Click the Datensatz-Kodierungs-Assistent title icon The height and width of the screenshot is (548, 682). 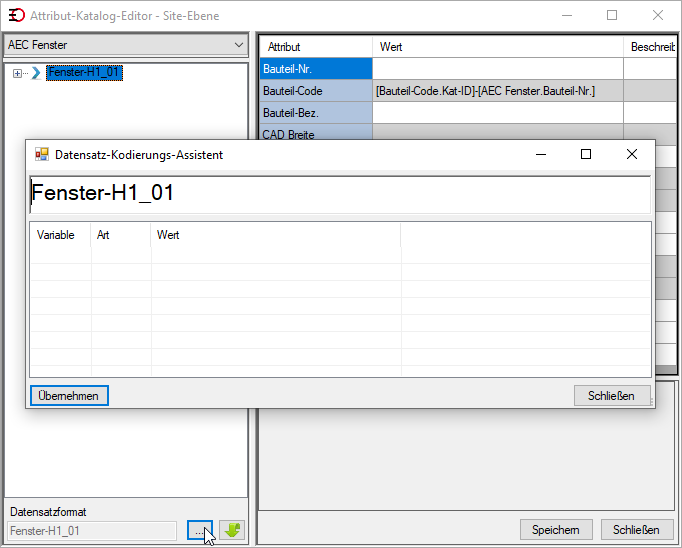pyautogui.click(x=42, y=154)
